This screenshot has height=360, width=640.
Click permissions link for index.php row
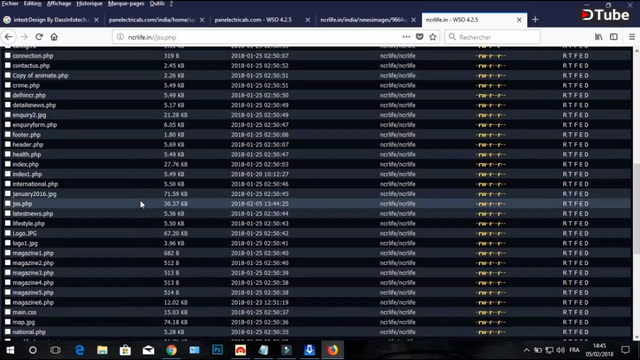pyautogui.click(x=491, y=164)
